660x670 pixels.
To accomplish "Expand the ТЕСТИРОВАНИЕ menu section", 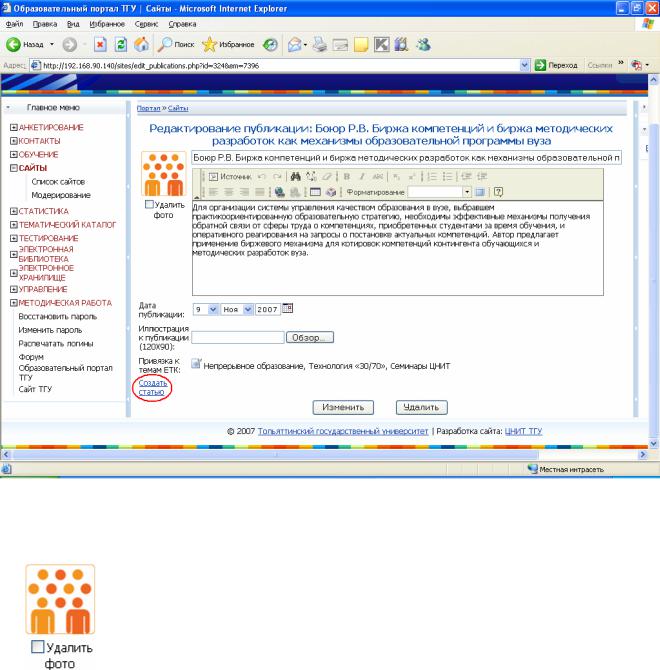I will coord(14,238).
